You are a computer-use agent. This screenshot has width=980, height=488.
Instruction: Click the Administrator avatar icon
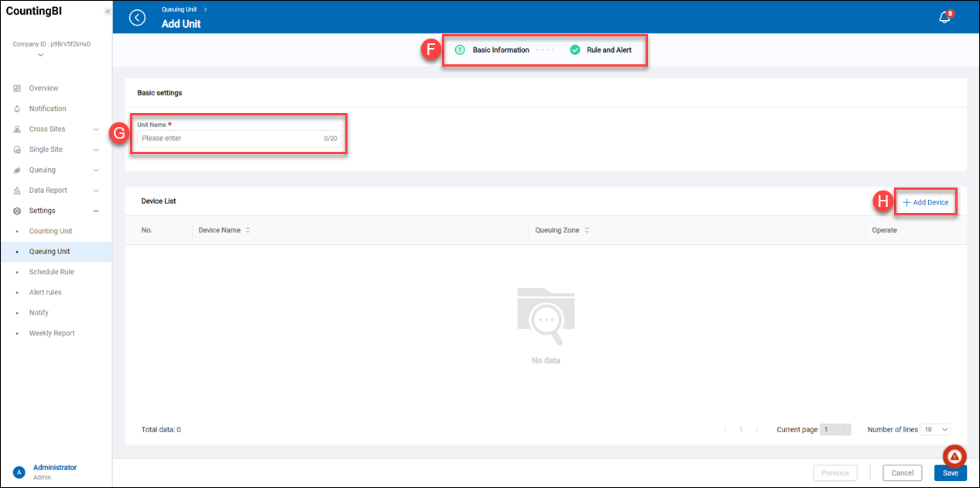tap(19, 472)
